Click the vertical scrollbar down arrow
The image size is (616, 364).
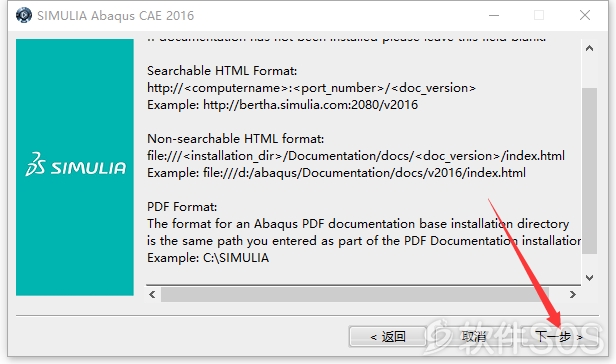589,278
